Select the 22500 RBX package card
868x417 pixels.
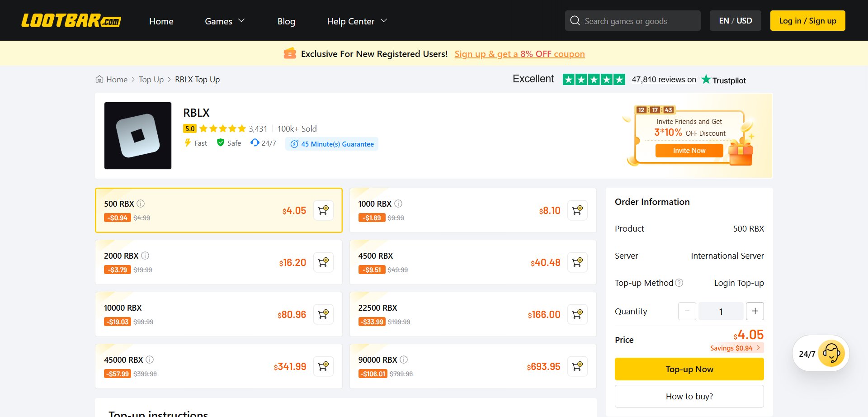(473, 314)
